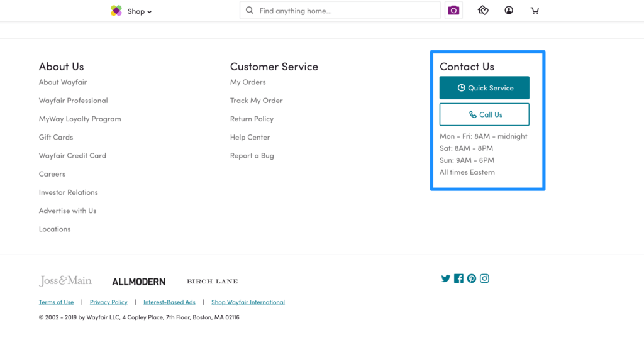Open About Wayfair link
The height and width of the screenshot is (345, 644).
click(63, 82)
